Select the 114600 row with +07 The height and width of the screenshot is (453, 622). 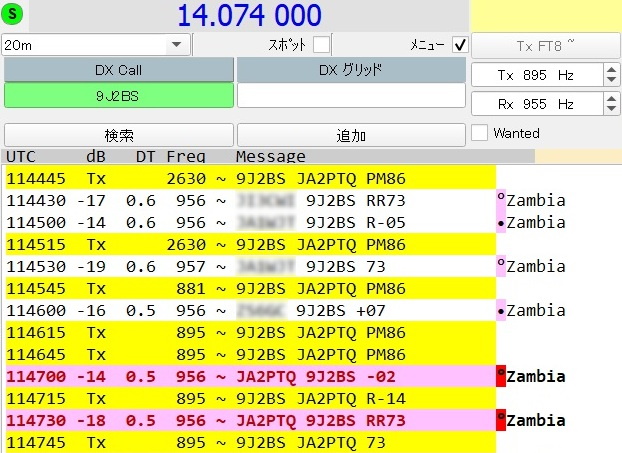click(251, 310)
